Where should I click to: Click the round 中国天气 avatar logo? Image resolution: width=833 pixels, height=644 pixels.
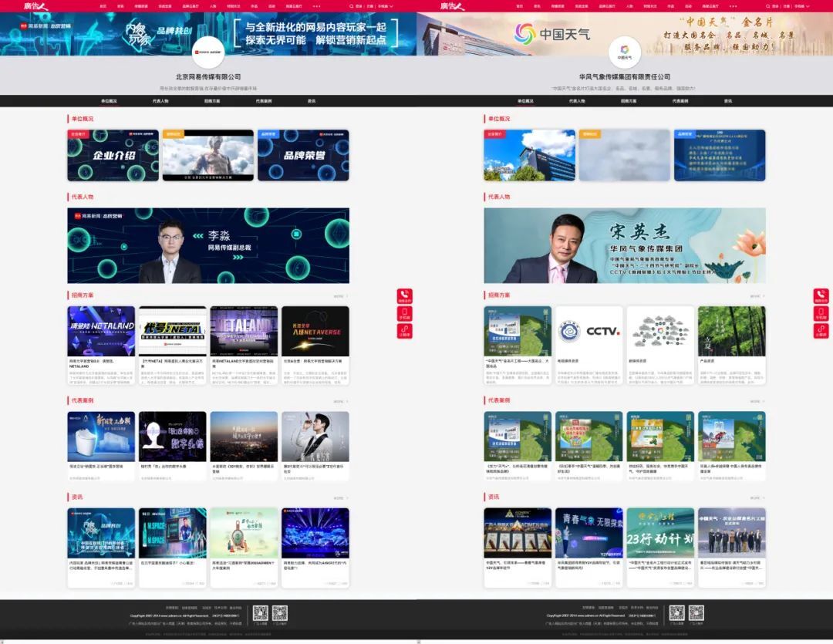[x=625, y=52]
